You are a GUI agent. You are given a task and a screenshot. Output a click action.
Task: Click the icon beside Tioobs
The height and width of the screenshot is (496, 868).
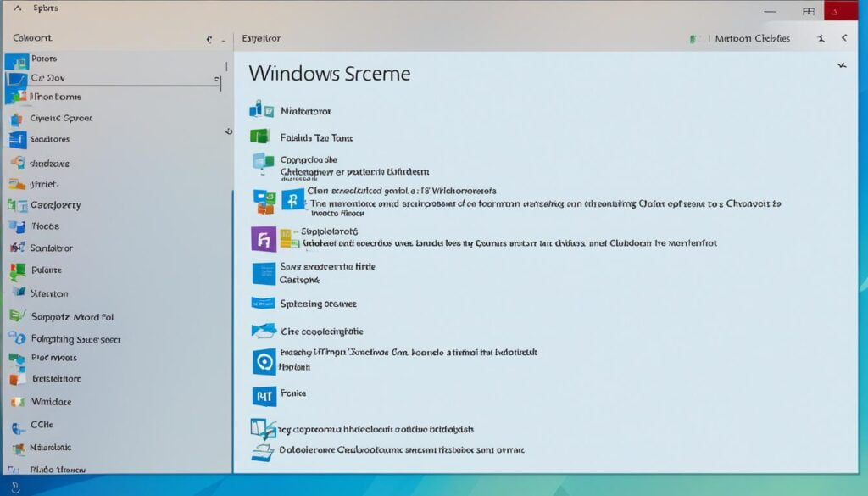pyautogui.click(x=17, y=227)
